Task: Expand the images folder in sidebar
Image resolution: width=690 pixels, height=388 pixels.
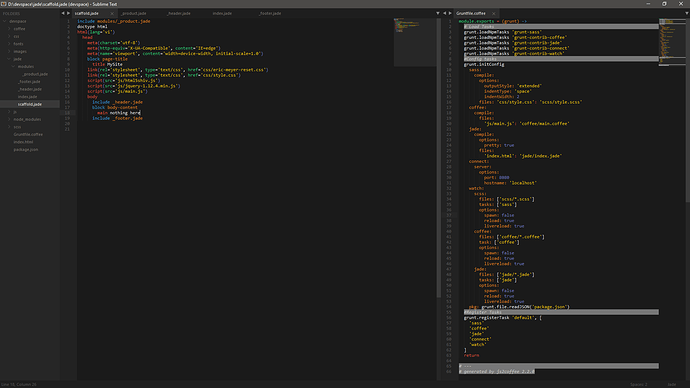Action: coord(9,51)
